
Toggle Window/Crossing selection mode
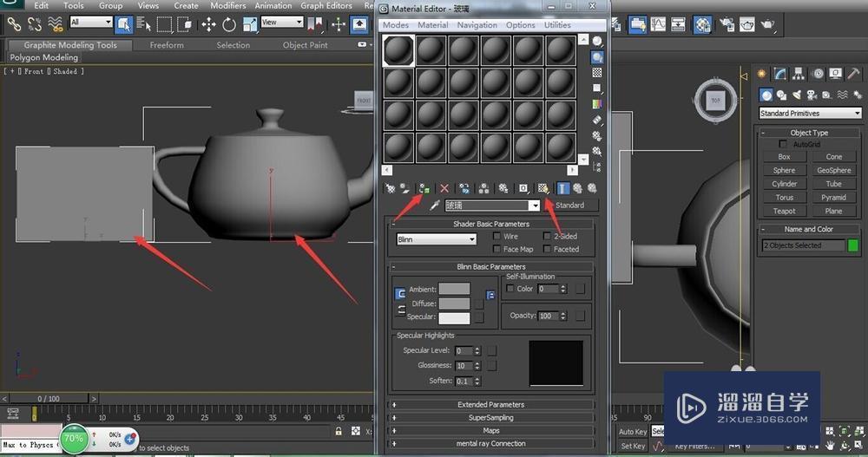(185, 24)
